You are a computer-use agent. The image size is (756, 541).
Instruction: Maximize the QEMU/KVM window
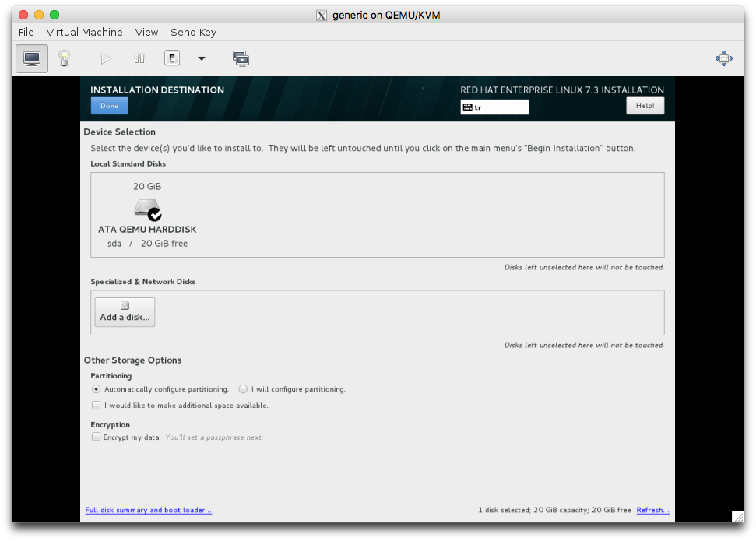pyautogui.click(x=55, y=15)
